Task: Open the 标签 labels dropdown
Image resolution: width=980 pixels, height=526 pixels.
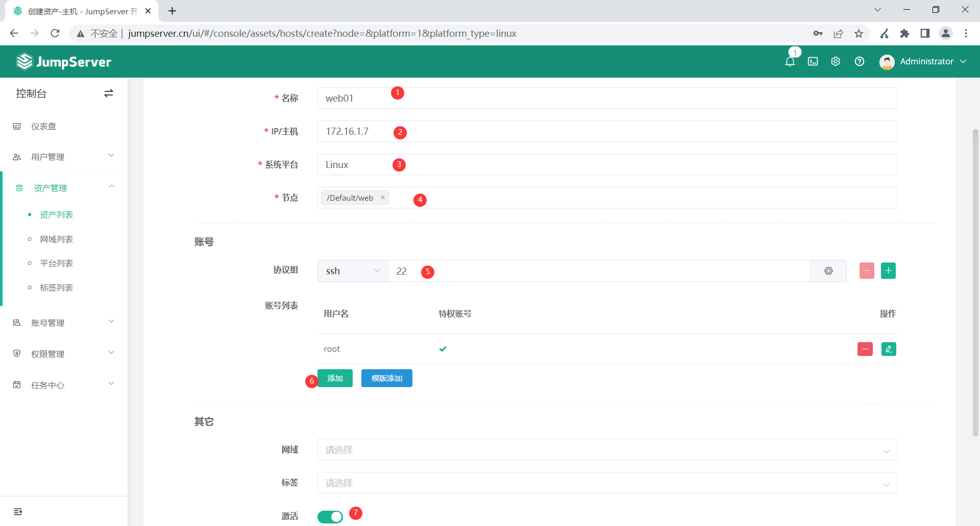Action: [607, 483]
